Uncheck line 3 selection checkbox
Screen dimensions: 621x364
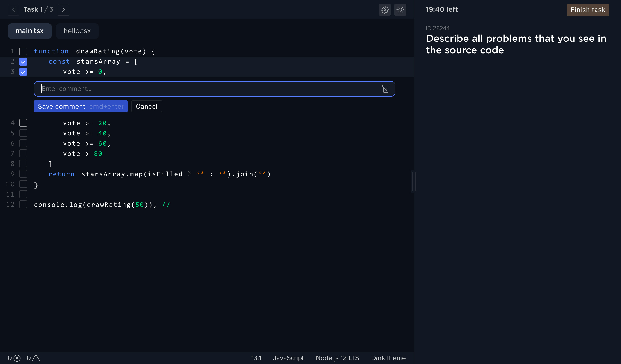(23, 72)
